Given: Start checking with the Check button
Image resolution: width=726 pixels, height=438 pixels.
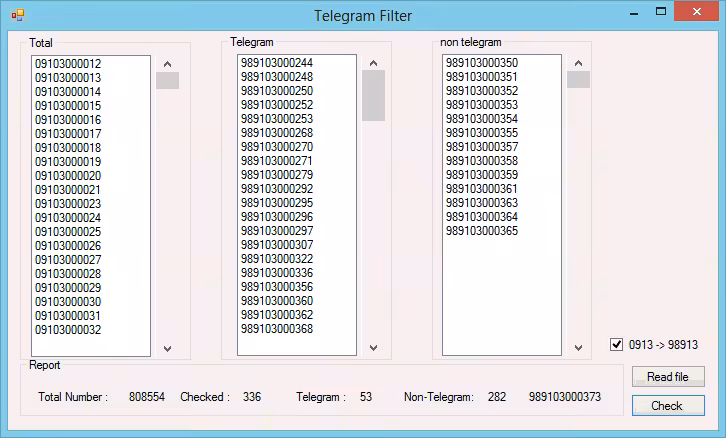Looking at the screenshot, I should [668, 406].
